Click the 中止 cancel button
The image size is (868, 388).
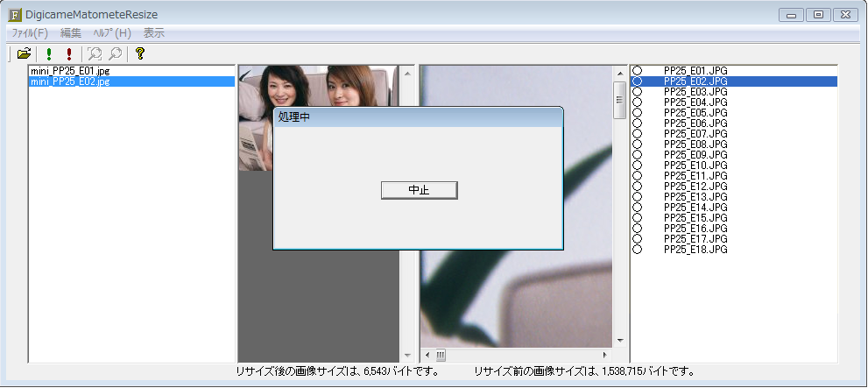pos(419,190)
